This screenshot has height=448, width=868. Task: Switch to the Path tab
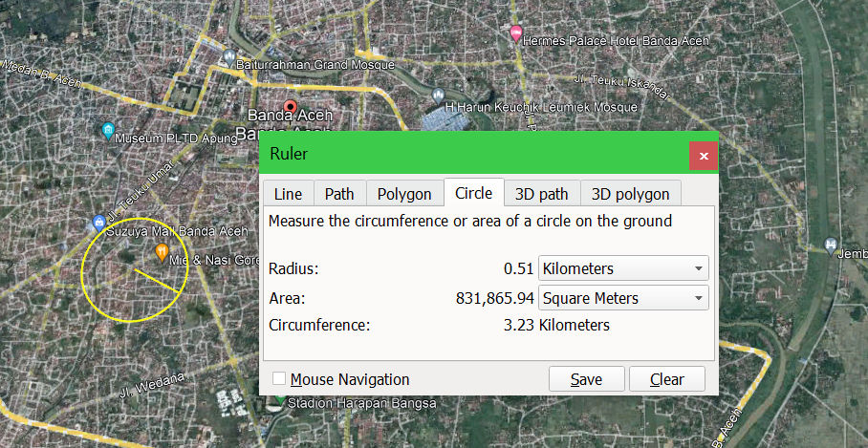339,194
